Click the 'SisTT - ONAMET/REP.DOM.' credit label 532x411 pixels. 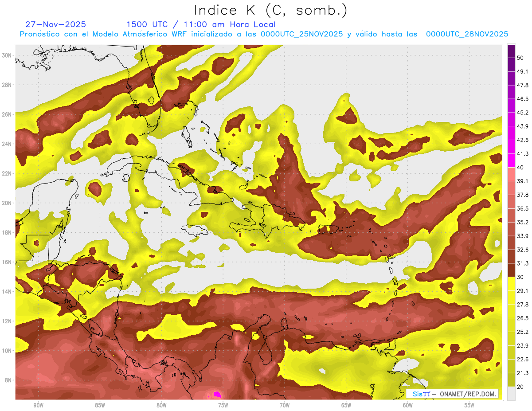pos(452,394)
